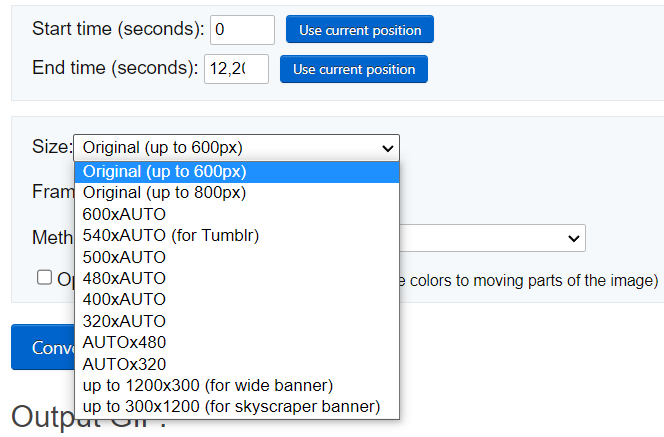
Task: Select the 400xAUTO size option
Action: pyautogui.click(x=125, y=299)
